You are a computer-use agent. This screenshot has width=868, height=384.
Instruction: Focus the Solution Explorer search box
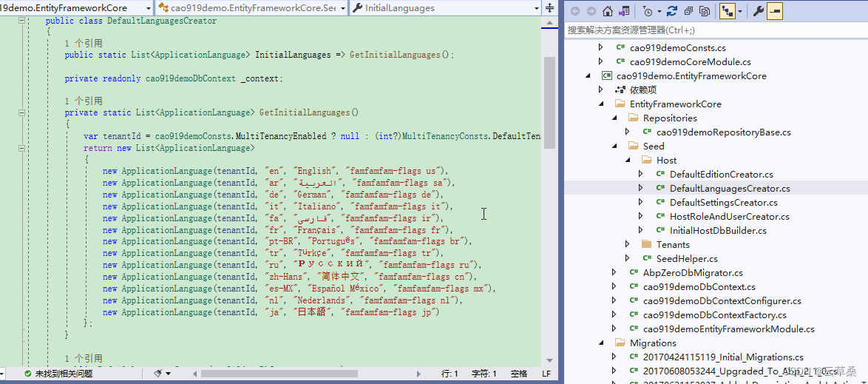(x=716, y=30)
